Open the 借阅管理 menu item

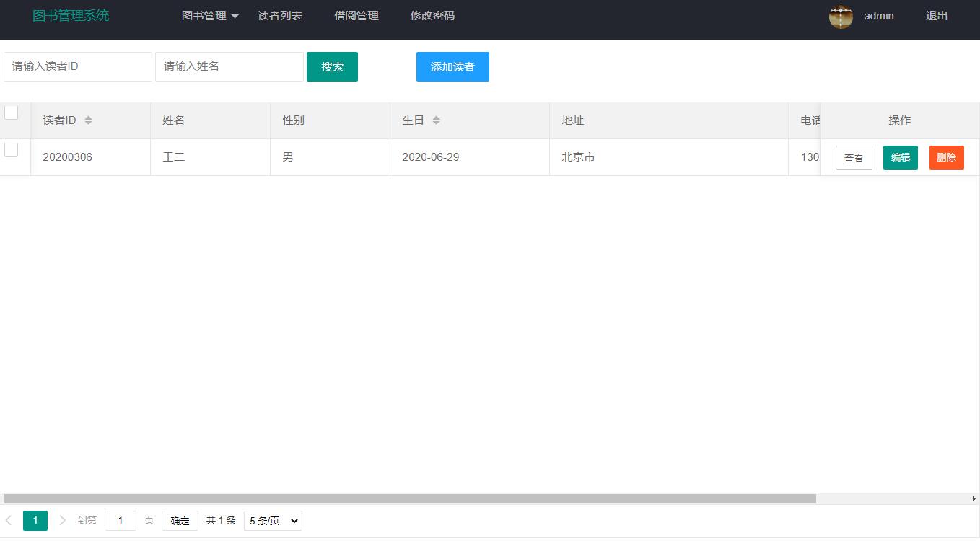pyautogui.click(x=356, y=16)
